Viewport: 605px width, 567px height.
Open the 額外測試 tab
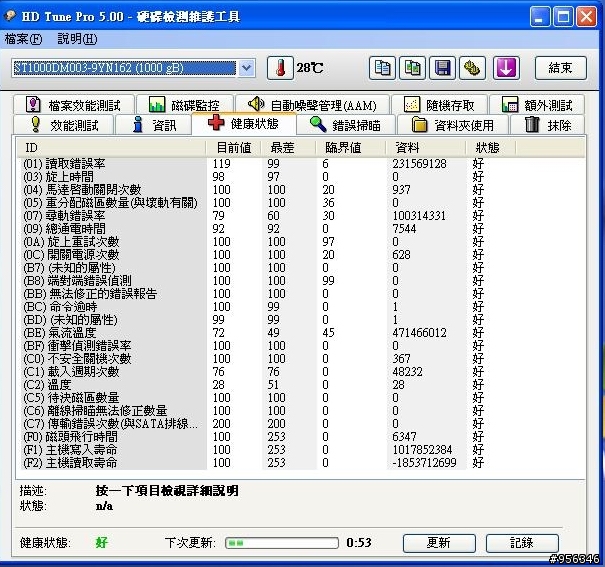(x=537, y=105)
